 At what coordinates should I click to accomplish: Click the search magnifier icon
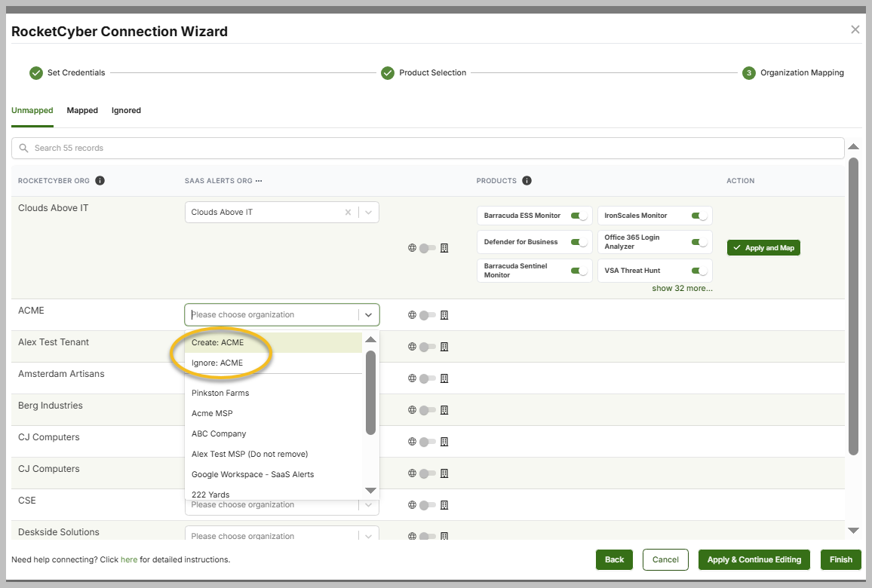click(23, 148)
